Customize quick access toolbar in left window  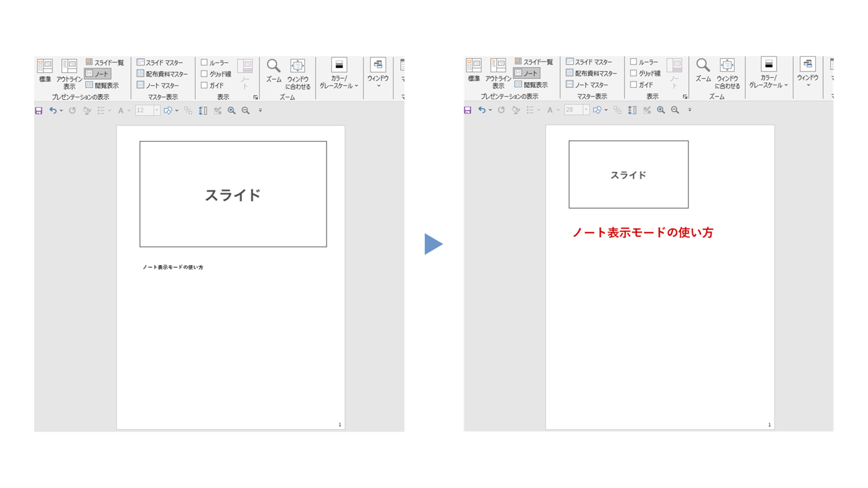260,111
